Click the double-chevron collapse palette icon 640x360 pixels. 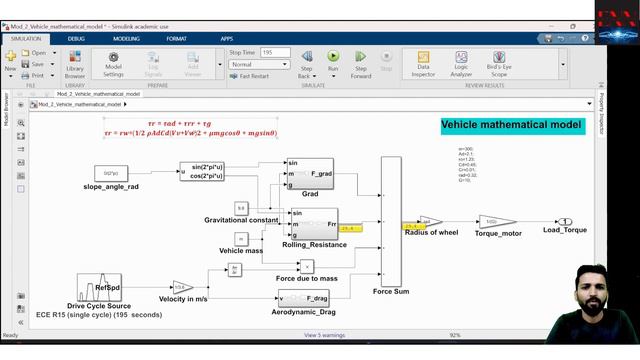21,322
